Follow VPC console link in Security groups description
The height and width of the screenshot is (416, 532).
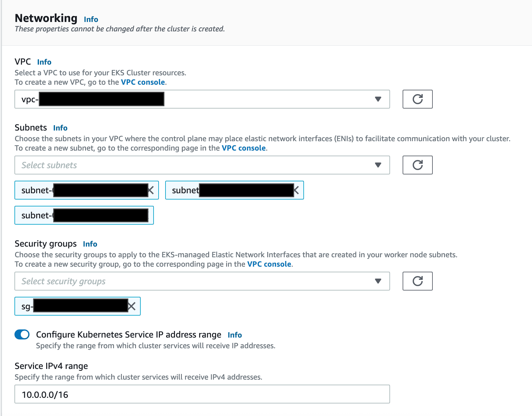click(269, 264)
